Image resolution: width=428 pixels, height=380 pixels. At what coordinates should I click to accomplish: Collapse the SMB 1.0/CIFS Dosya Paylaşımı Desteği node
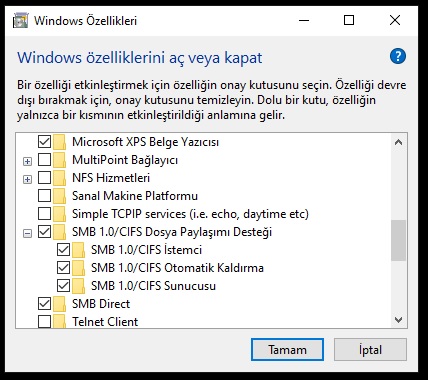pos(27,234)
